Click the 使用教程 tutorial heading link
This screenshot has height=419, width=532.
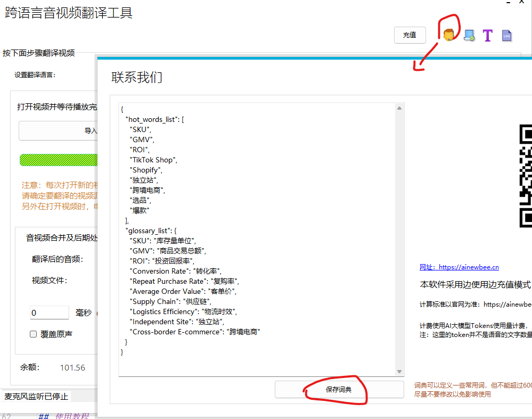[x=72, y=415]
